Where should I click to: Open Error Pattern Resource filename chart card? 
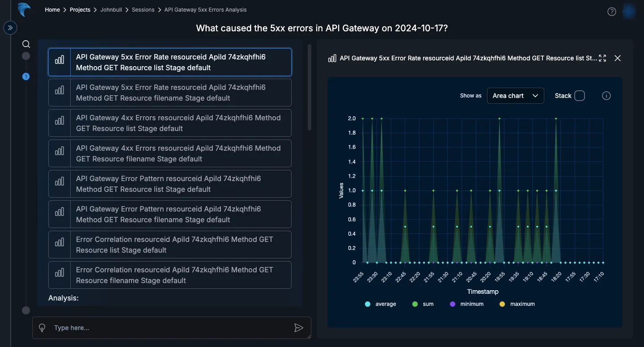click(x=170, y=214)
